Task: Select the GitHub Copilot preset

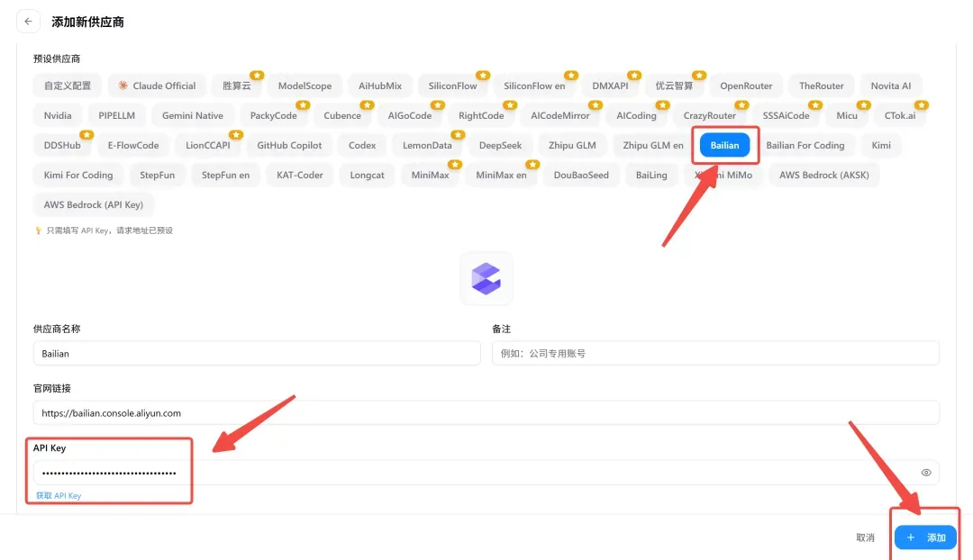Action: [x=289, y=145]
